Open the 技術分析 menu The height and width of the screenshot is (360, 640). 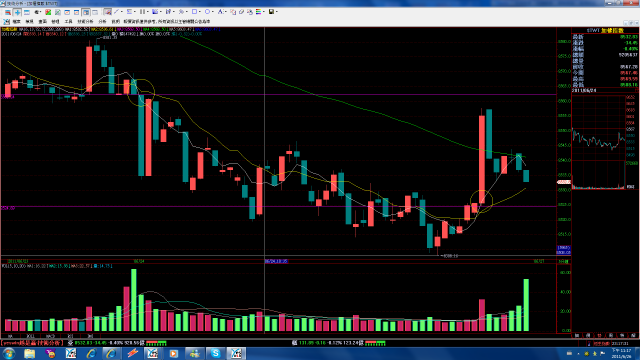[85, 21]
